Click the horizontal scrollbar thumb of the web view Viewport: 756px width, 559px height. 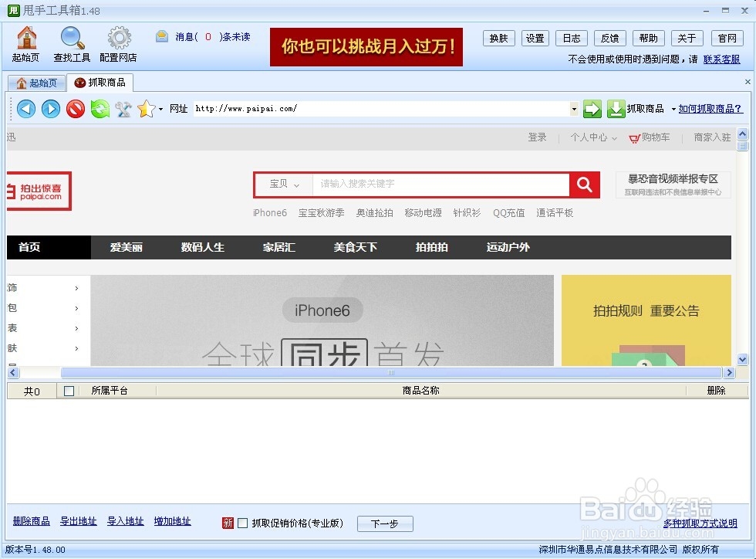tap(391, 373)
